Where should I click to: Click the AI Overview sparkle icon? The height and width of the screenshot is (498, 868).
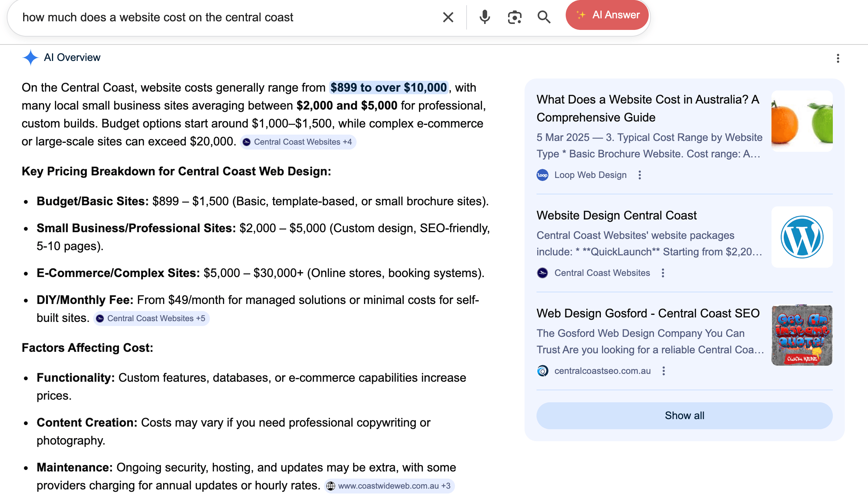pos(30,58)
